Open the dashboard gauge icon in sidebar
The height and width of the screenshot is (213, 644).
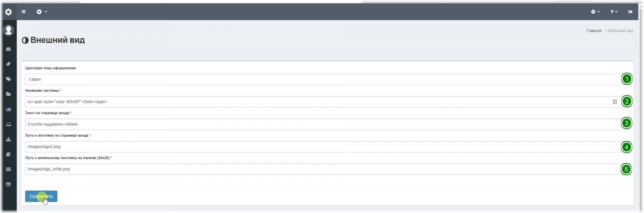8,49
